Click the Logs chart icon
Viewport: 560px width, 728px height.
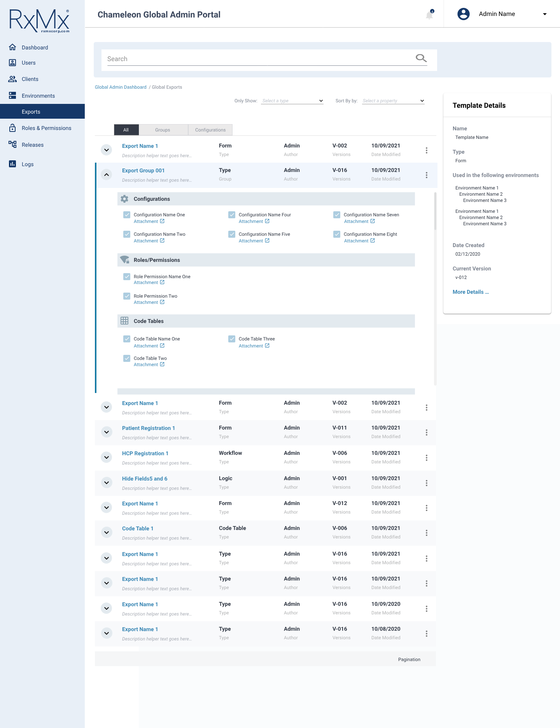coord(12,164)
